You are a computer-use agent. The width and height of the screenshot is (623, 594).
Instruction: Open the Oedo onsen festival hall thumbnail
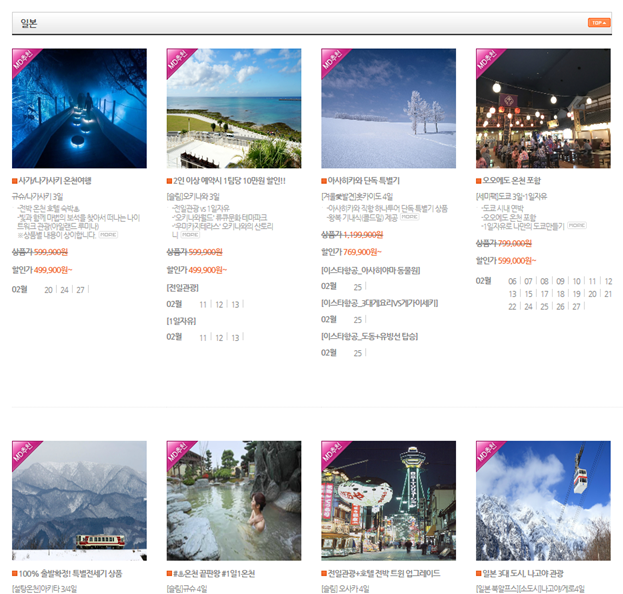click(543, 108)
